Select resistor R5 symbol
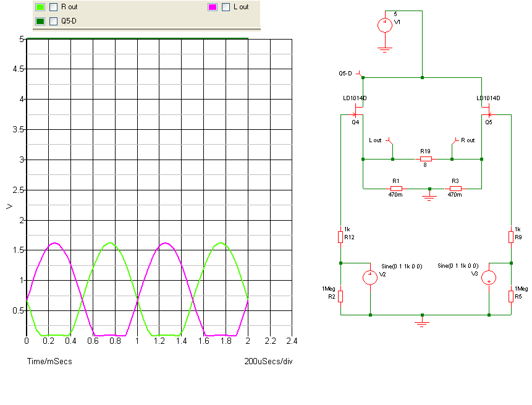This screenshot has height=405, width=532. tap(511, 296)
